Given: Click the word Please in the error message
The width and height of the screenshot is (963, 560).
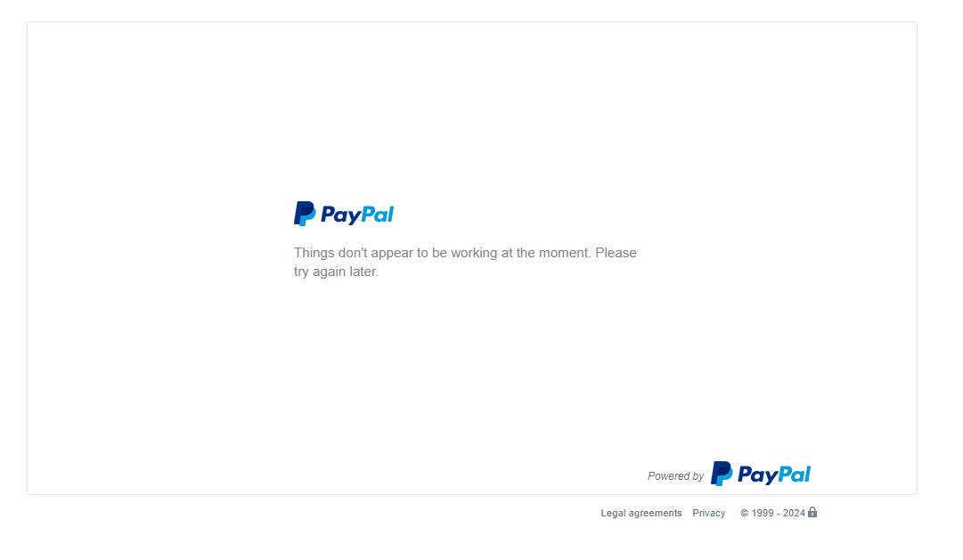Looking at the screenshot, I should tap(616, 253).
